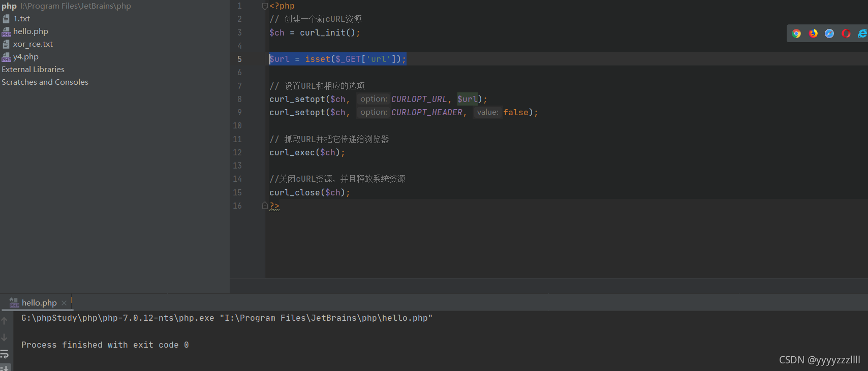
Task: Collapse code fold at <?php line
Action: point(265,6)
